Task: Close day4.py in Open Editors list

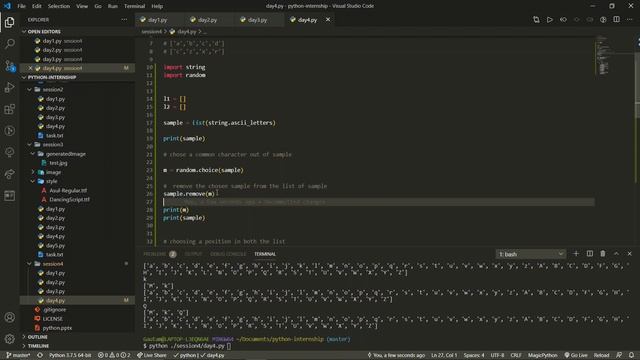Action: click(31, 68)
